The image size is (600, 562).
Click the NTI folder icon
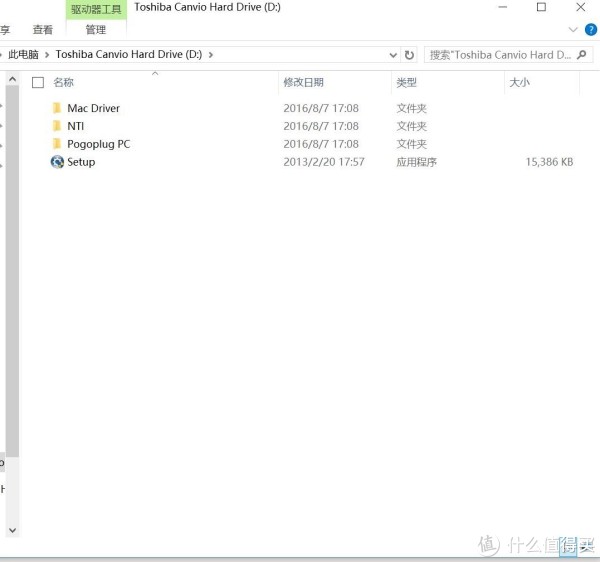[57, 126]
